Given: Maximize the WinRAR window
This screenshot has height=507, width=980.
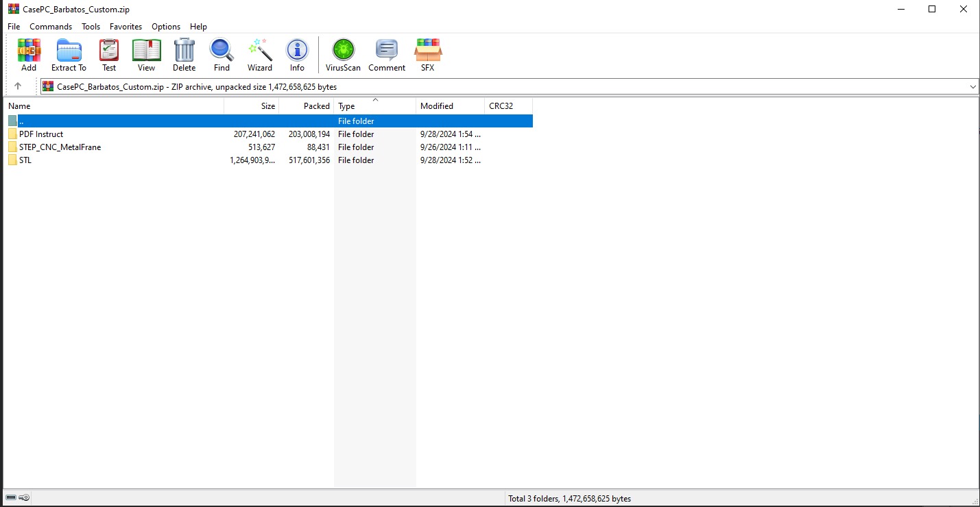Looking at the screenshot, I should point(932,9).
